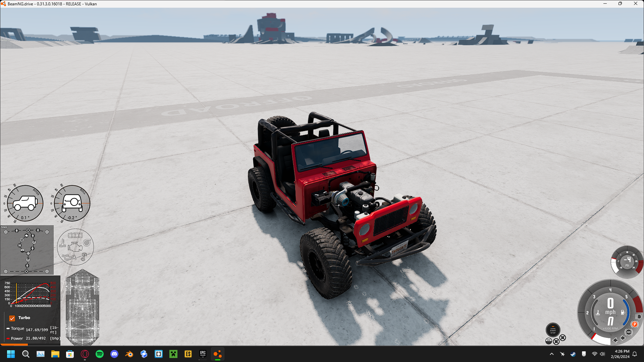Viewport: 644px width, 362px height.
Task: Open Microsoft Store from the taskbar
Action: [x=70, y=354]
